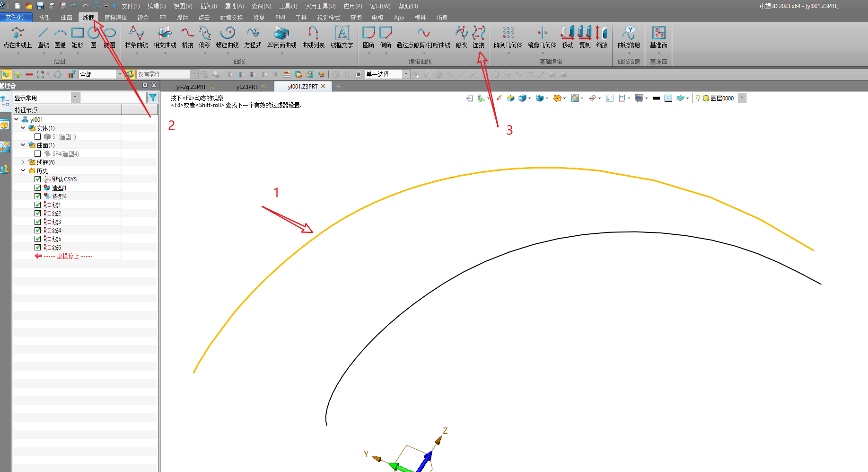Viewport: 868px width, 472px height.
Task: Select the 直线 (Line) drawing tool
Action: (43, 37)
